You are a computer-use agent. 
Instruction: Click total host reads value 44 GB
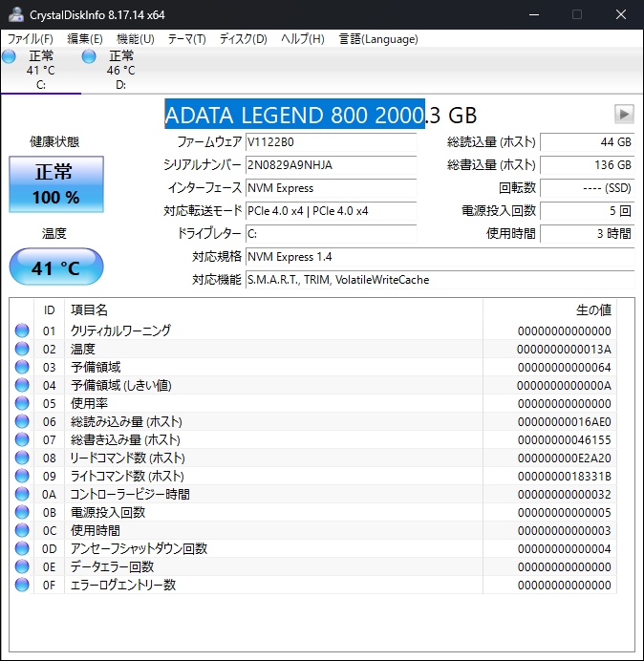coord(587,142)
